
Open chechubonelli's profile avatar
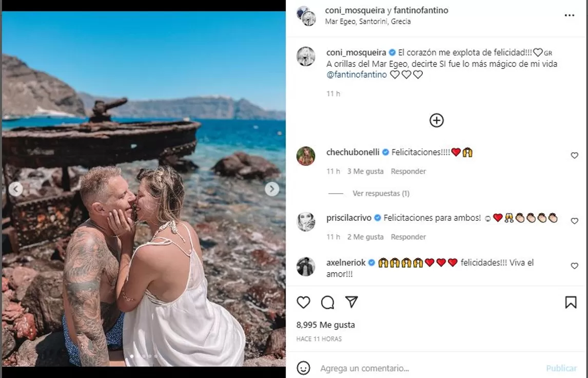306,156
